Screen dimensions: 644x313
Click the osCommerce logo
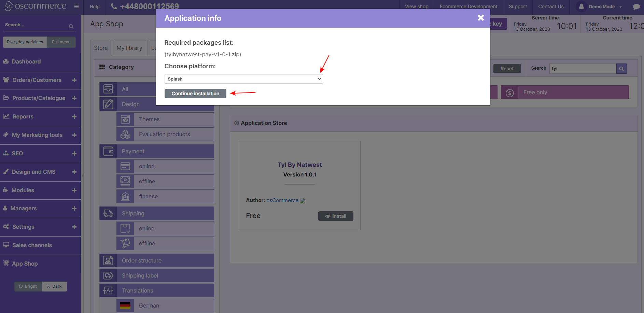click(35, 6)
